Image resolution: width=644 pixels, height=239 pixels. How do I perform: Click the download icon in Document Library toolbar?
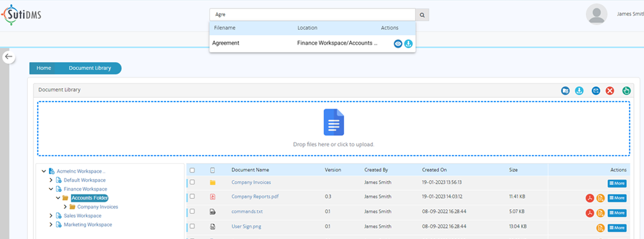(x=579, y=90)
